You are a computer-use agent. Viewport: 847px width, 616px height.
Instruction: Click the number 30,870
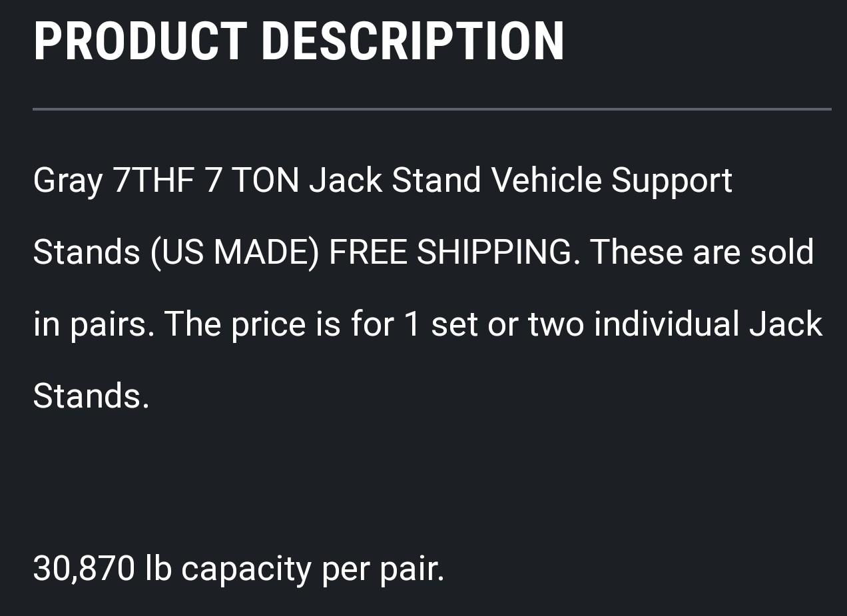(84, 569)
